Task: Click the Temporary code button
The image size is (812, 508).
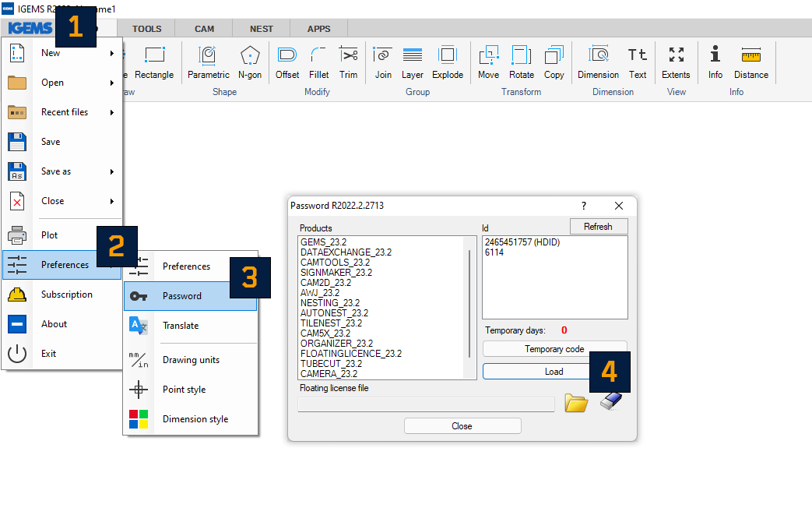Action: click(x=554, y=348)
